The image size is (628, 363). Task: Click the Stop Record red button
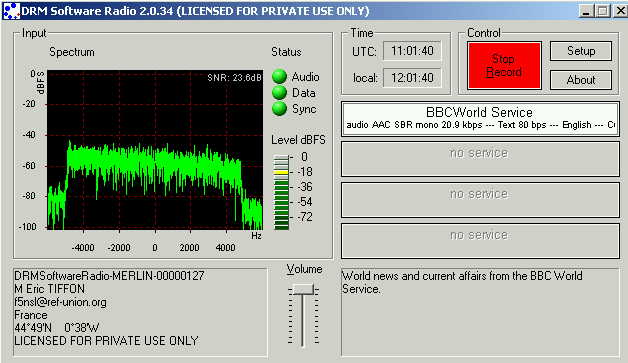coord(504,66)
